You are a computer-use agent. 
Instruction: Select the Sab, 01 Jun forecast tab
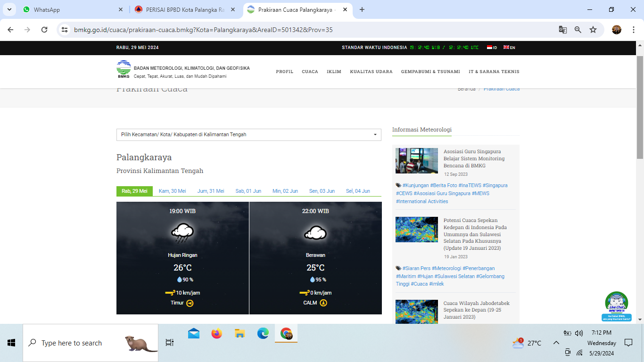(248, 191)
